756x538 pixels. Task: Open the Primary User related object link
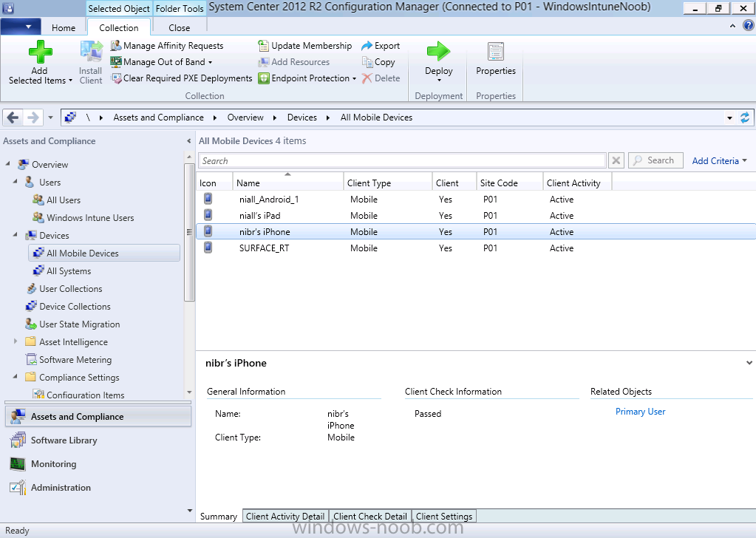640,412
